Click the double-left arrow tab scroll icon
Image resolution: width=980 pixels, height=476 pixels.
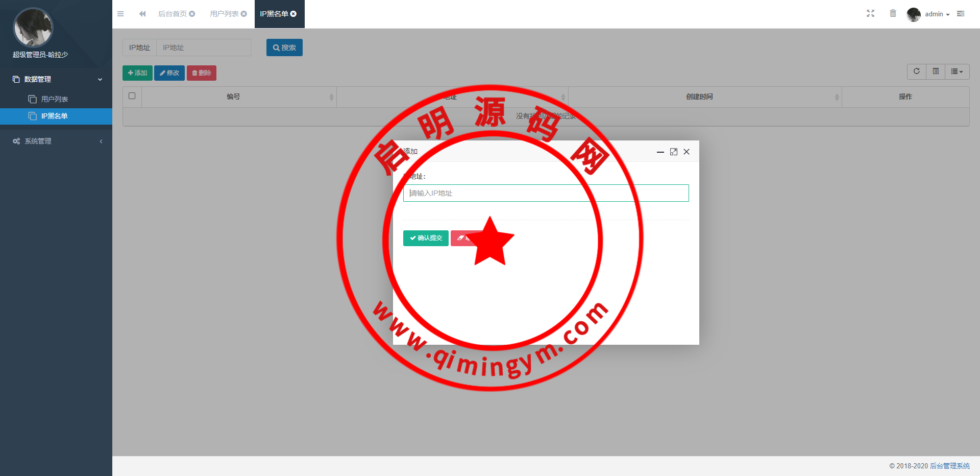142,14
